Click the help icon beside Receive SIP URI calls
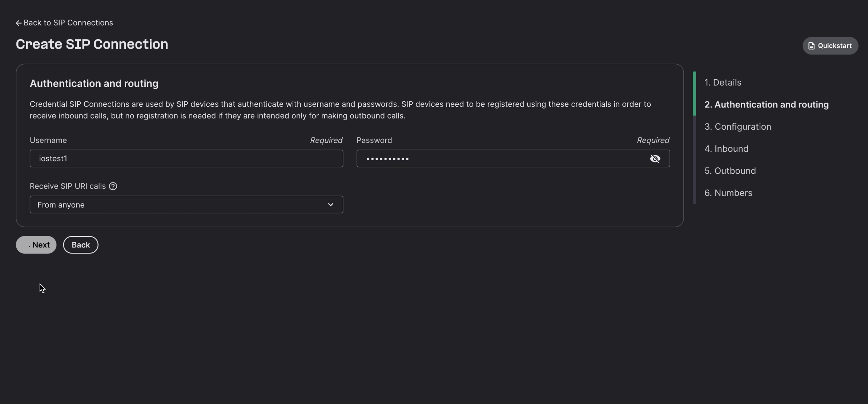The height and width of the screenshot is (404, 868). tap(113, 186)
